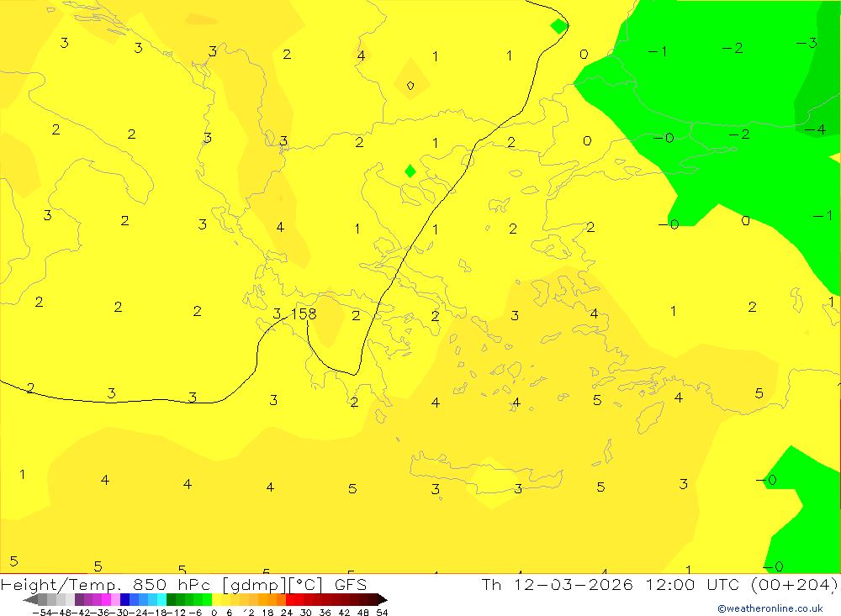
Task: Click the [gdmp] unit label
Action: [254, 585]
